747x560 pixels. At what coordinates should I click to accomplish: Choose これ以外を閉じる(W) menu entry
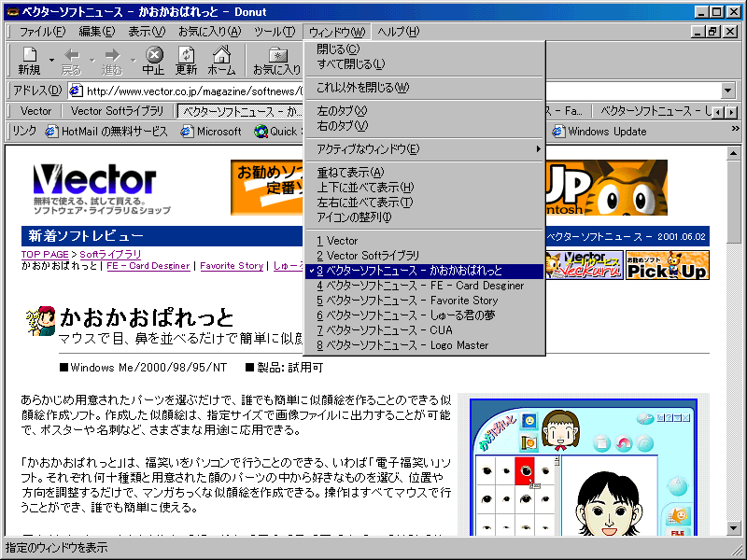click(x=425, y=88)
